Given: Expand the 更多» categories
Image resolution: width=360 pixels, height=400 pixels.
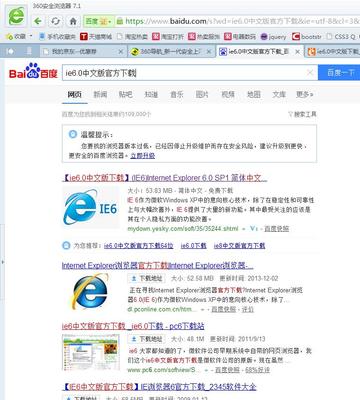Looking at the screenshot, I should click(305, 94).
